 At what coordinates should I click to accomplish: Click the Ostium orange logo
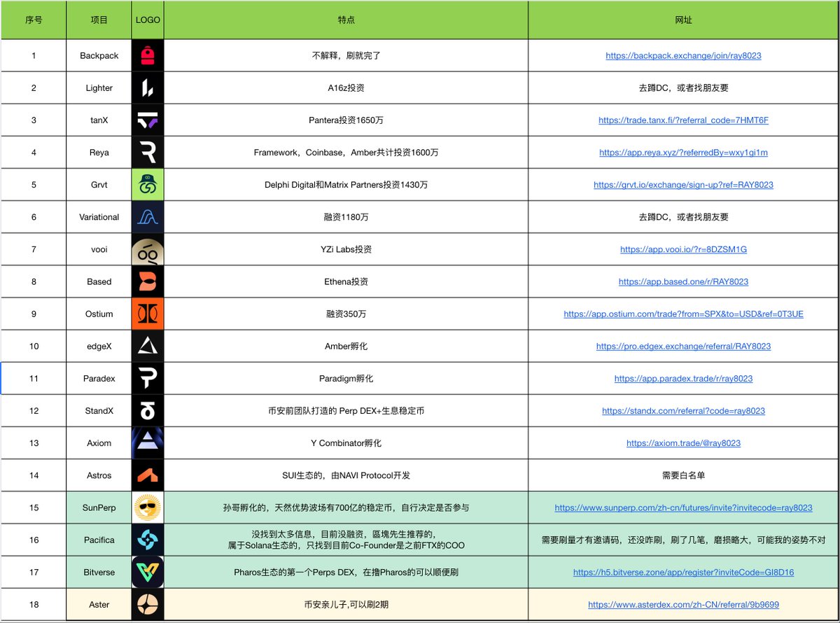pos(148,314)
